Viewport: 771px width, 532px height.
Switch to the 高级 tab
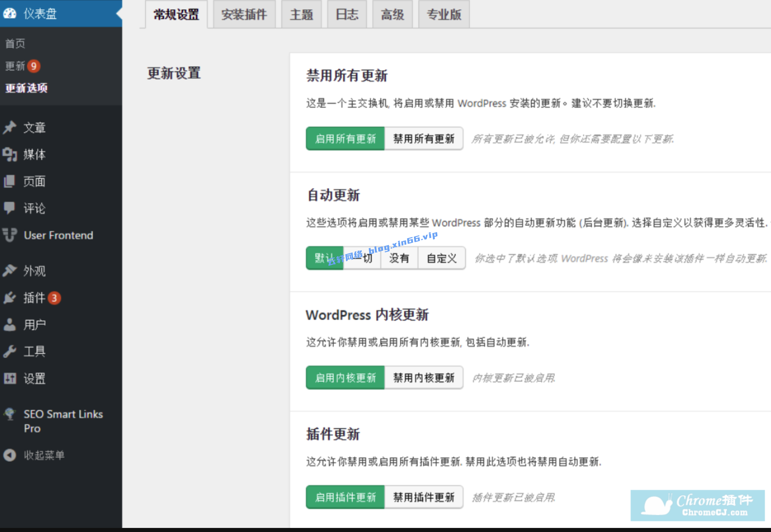click(x=392, y=14)
